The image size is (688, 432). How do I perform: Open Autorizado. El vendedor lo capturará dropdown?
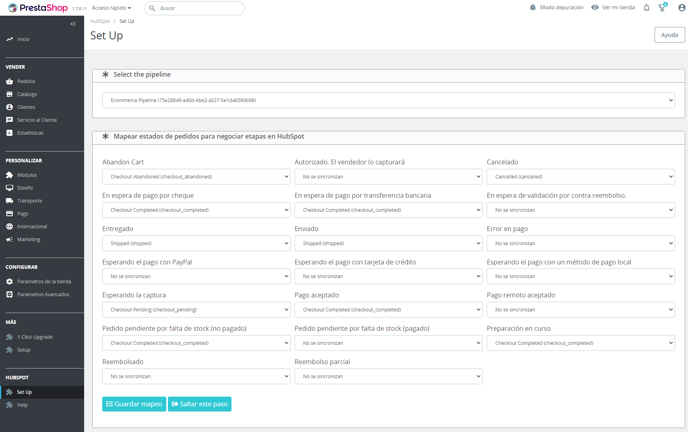(x=388, y=177)
